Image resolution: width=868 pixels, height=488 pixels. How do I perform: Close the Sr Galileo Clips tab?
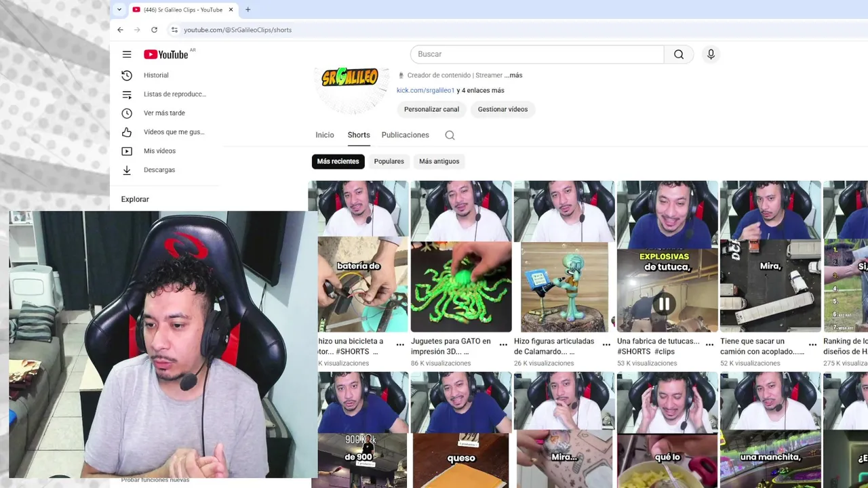click(231, 9)
